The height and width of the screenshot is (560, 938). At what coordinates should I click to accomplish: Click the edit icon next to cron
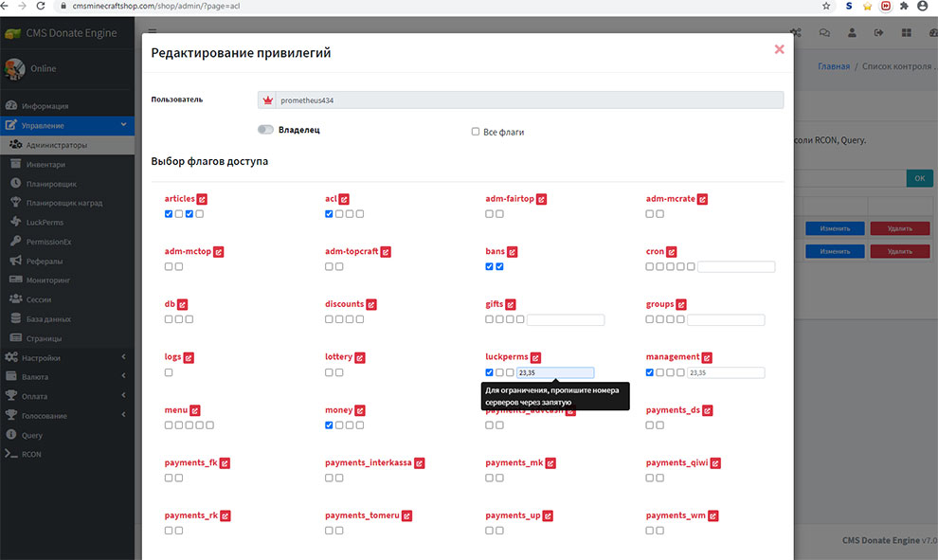(x=672, y=252)
